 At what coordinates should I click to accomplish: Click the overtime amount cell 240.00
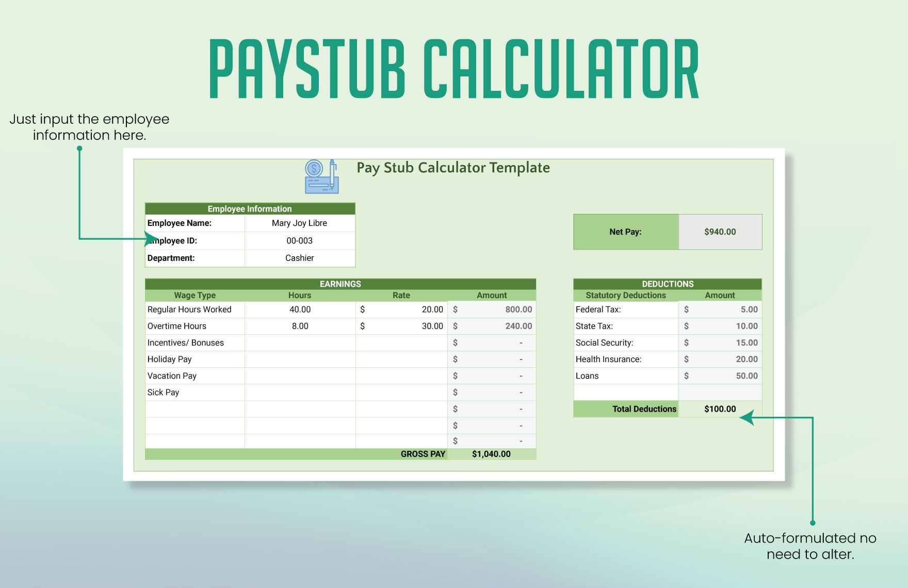[492, 326]
